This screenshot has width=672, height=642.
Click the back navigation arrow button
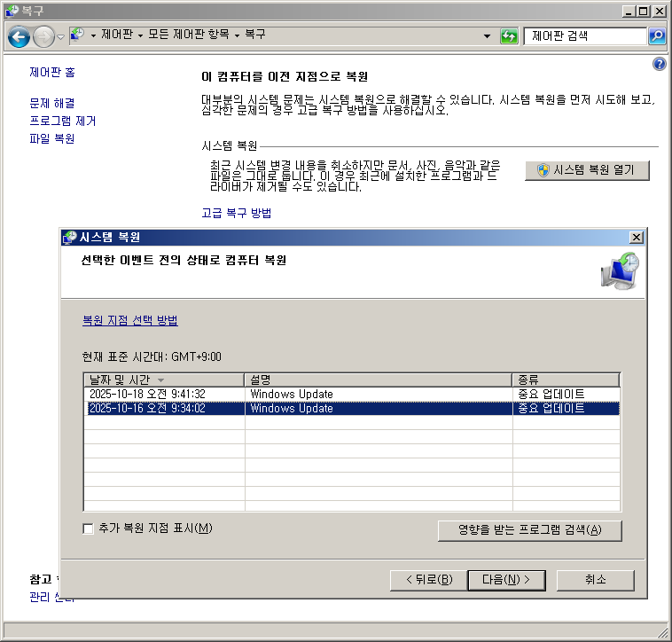[x=20, y=36]
